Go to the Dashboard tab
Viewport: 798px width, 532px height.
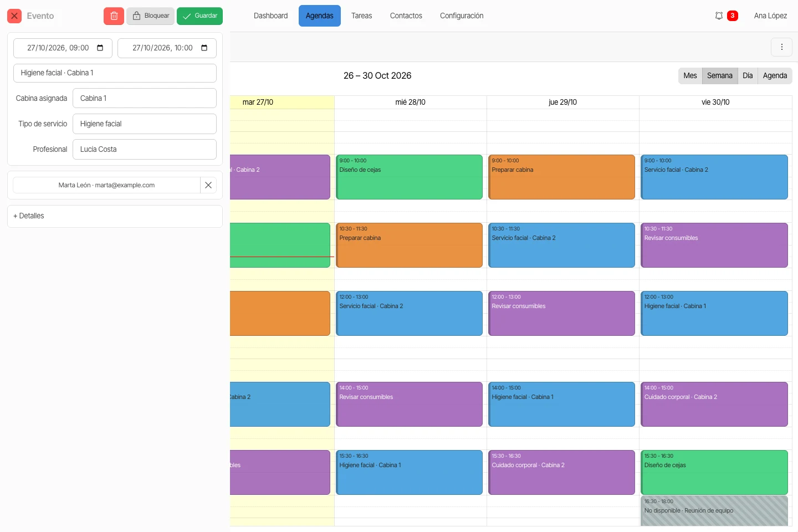[270, 16]
